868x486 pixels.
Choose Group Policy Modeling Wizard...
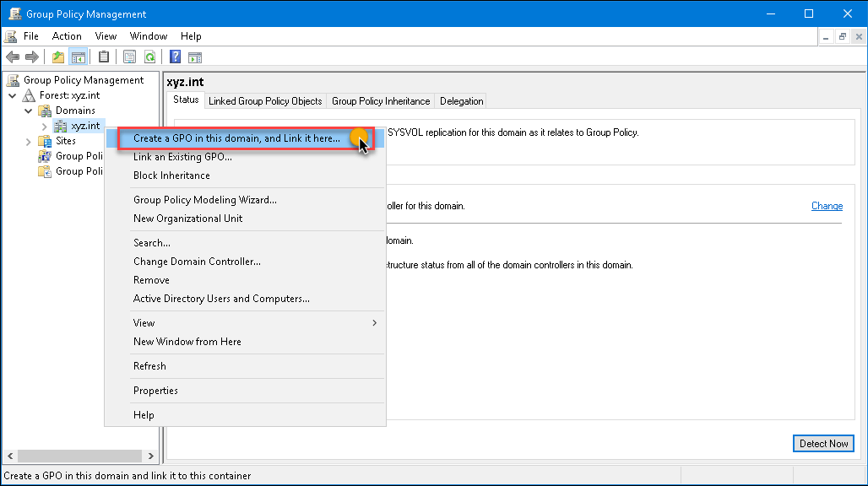coord(246,200)
